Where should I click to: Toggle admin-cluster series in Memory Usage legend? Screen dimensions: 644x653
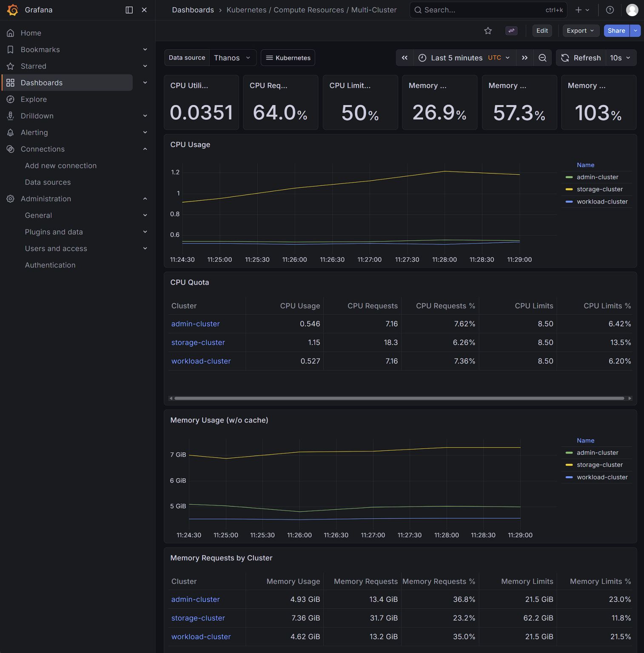click(597, 453)
